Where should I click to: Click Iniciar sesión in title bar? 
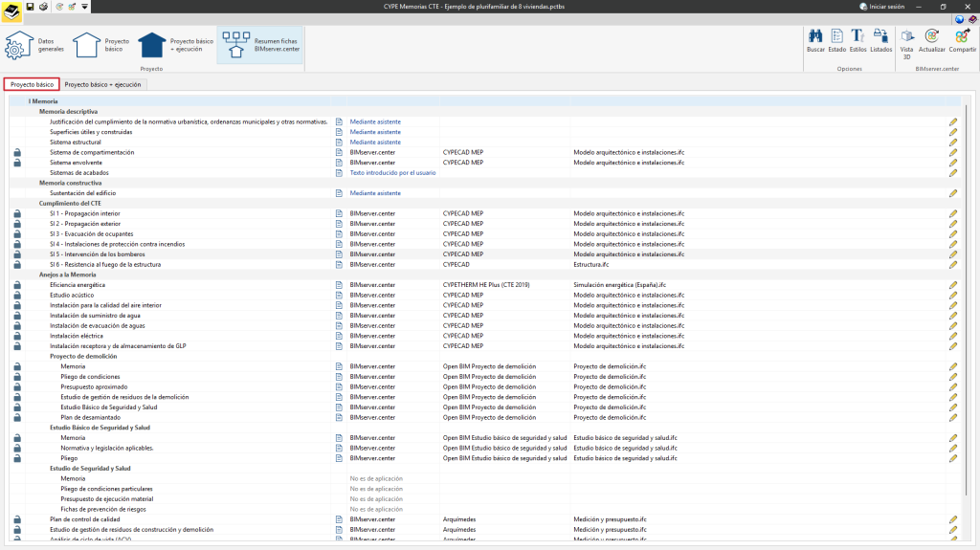click(881, 7)
